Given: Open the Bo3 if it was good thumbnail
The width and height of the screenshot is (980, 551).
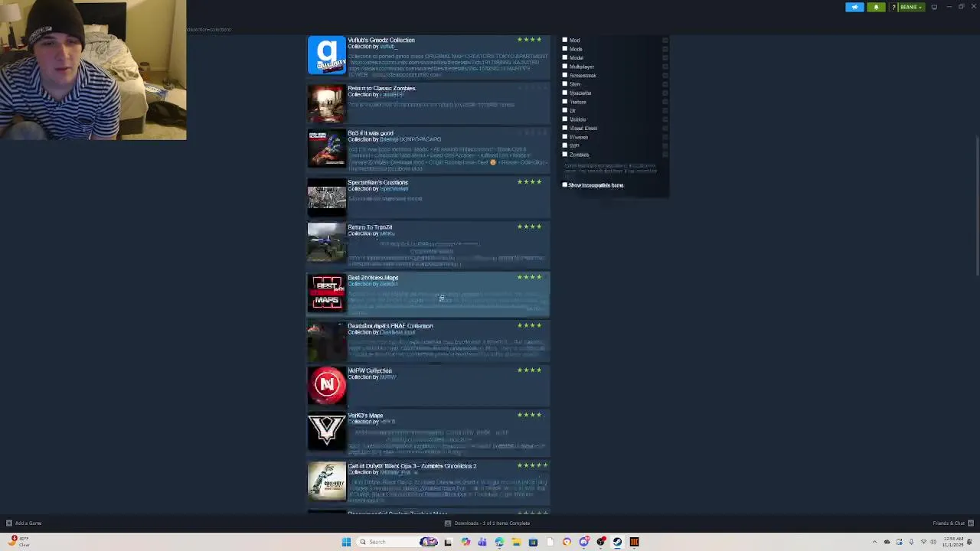Looking at the screenshot, I should coord(327,148).
